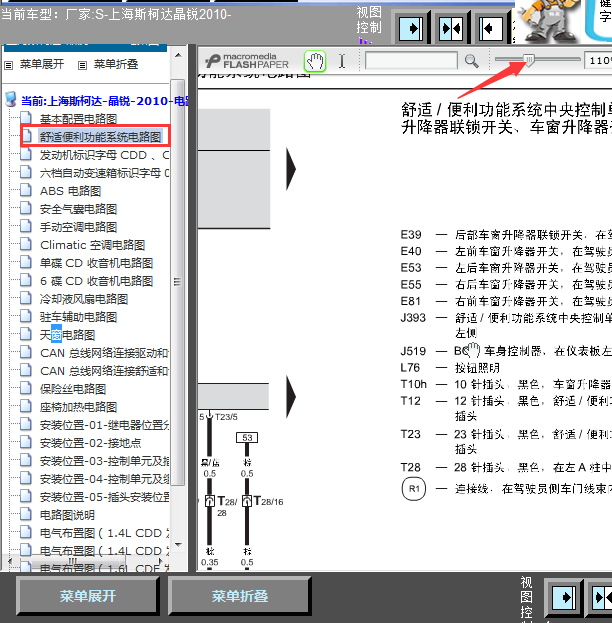Click document icon beside 冷却液风扇电路图

pyautogui.click(x=26, y=298)
